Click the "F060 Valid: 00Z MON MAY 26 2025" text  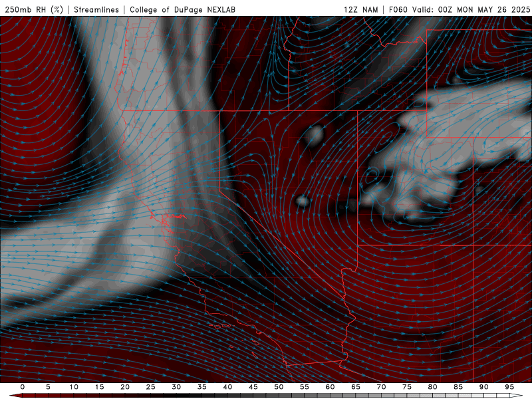460,9
